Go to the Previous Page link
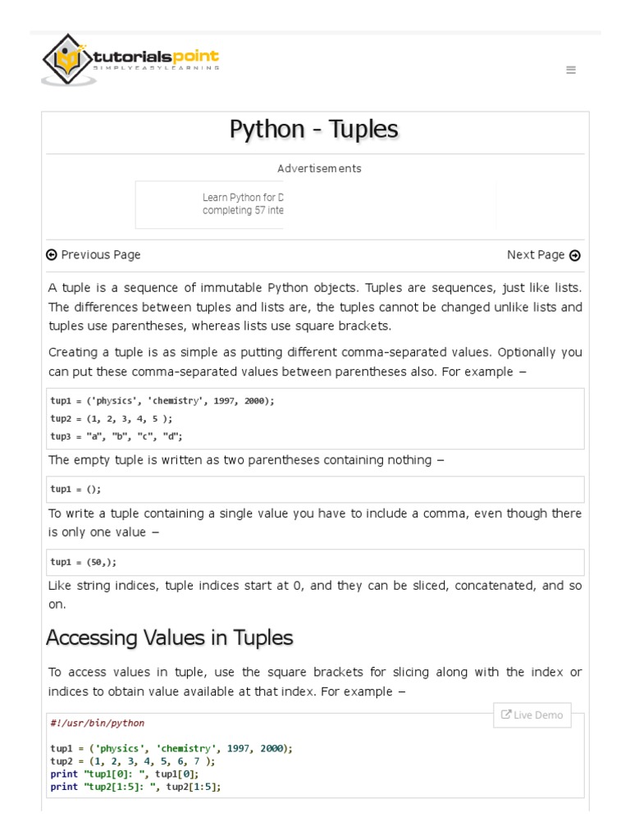630x840 pixels. (100, 255)
